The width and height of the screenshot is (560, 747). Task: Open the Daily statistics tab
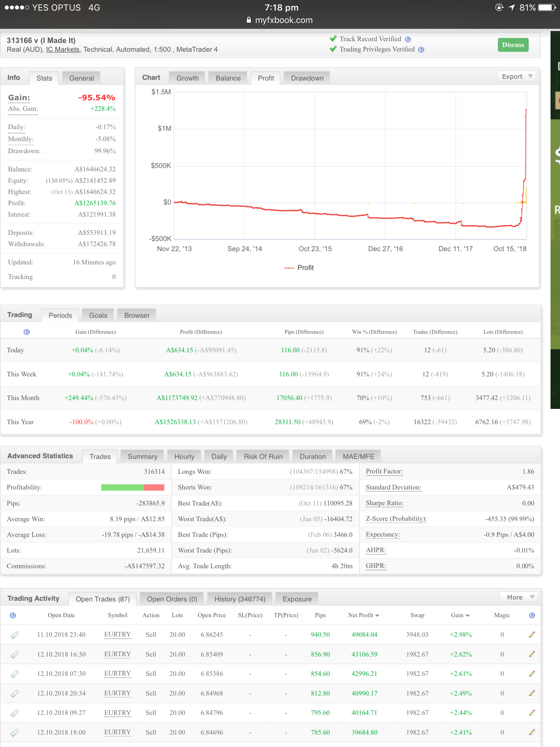pyautogui.click(x=219, y=457)
